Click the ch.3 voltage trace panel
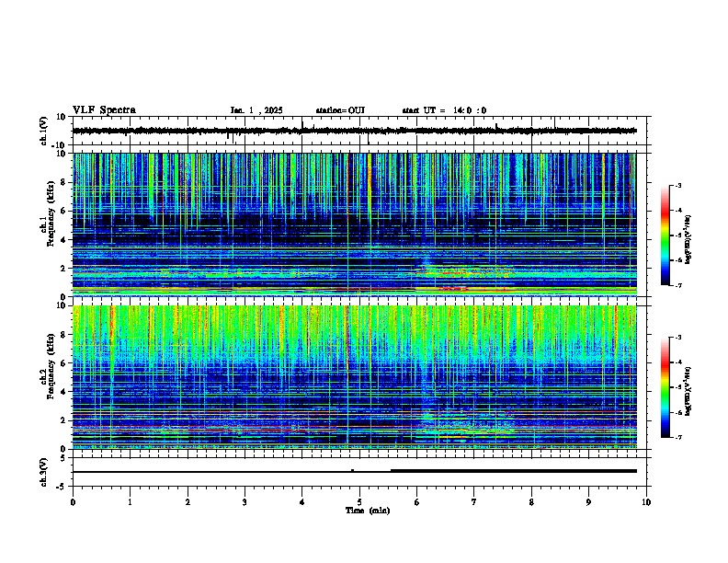This screenshot has height=563, width=728. tap(359, 472)
